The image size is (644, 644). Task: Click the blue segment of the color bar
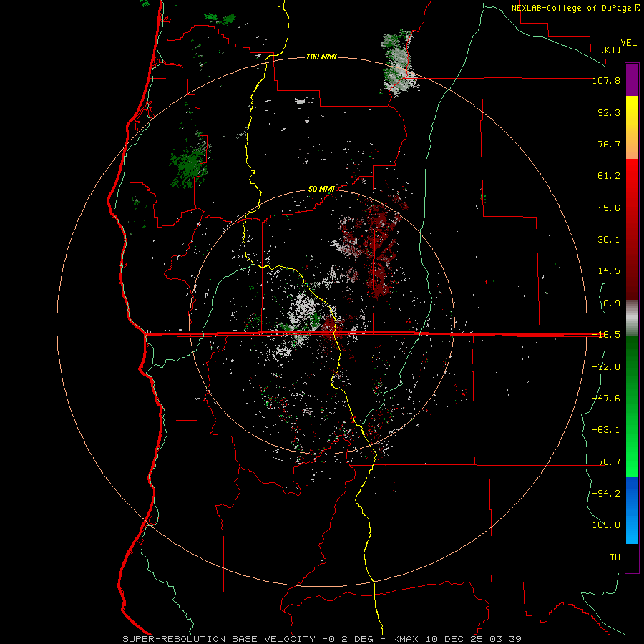[632, 510]
